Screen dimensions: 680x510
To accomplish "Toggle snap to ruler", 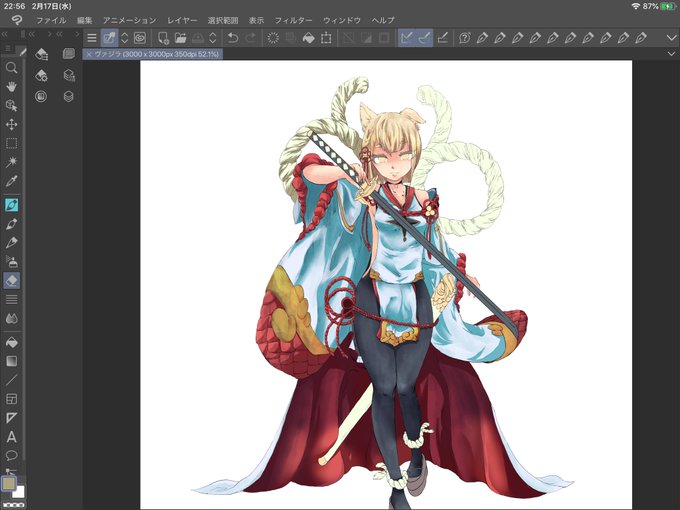I will [x=406, y=38].
